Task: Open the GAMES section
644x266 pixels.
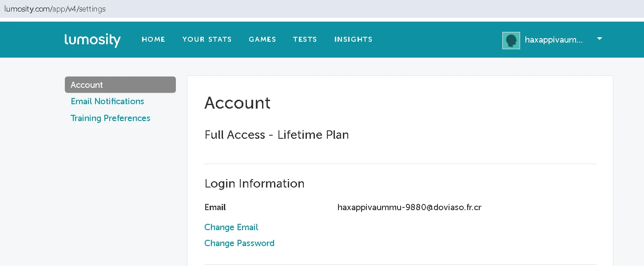Action: coord(262,39)
